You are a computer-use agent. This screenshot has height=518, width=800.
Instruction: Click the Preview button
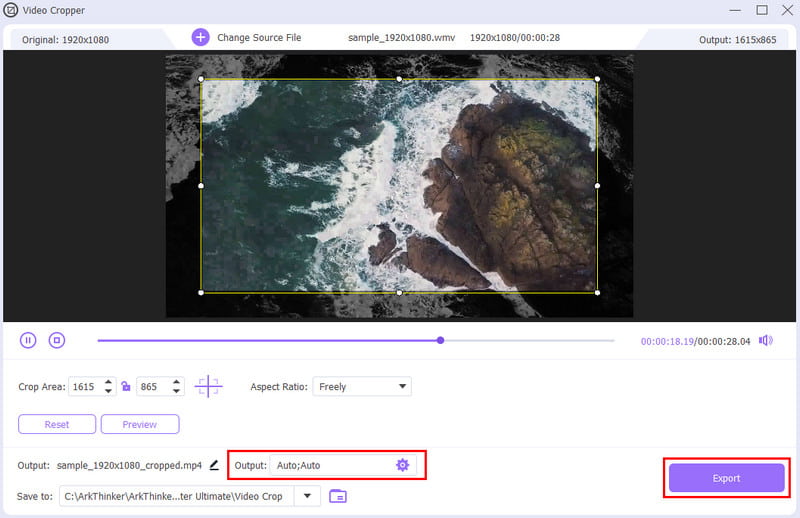pyautogui.click(x=140, y=424)
